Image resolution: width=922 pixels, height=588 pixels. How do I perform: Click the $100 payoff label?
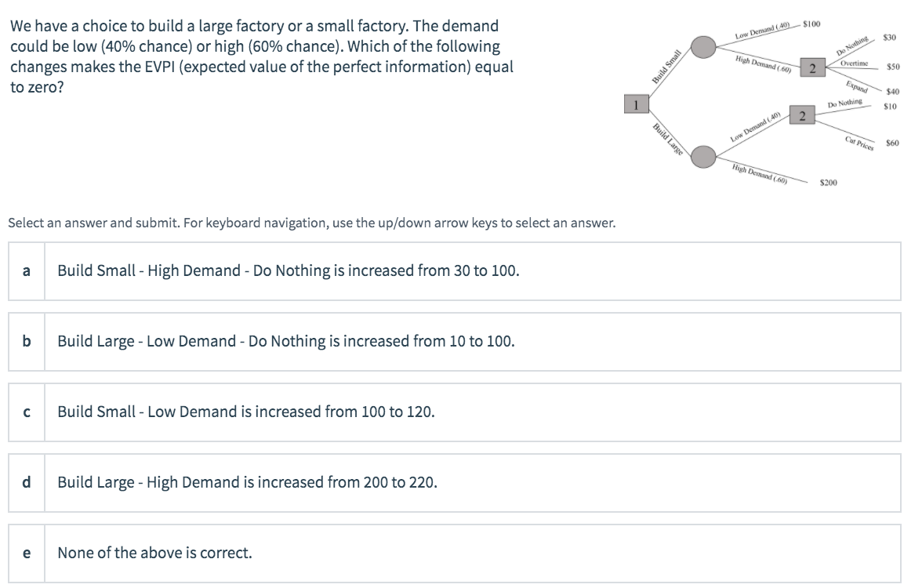811,24
